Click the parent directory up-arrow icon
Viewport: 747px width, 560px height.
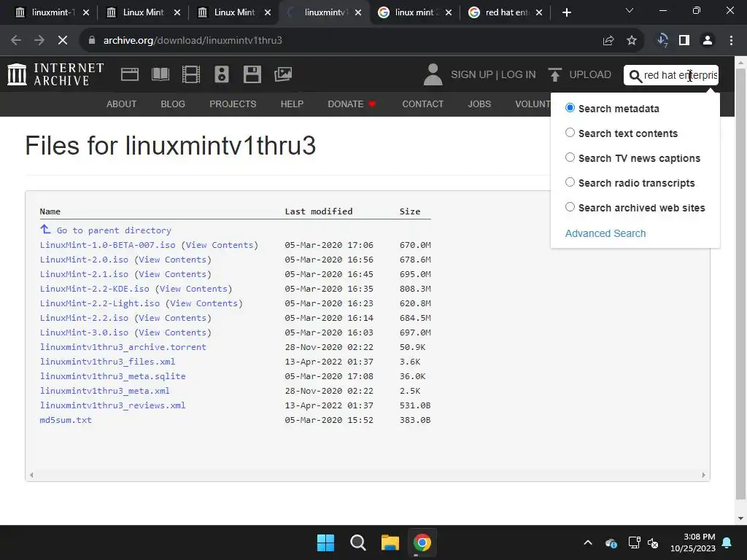[x=45, y=230]
